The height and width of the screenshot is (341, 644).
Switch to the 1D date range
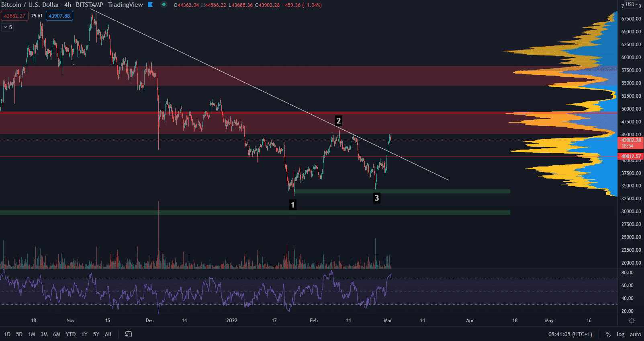click(x=7, y=334)
